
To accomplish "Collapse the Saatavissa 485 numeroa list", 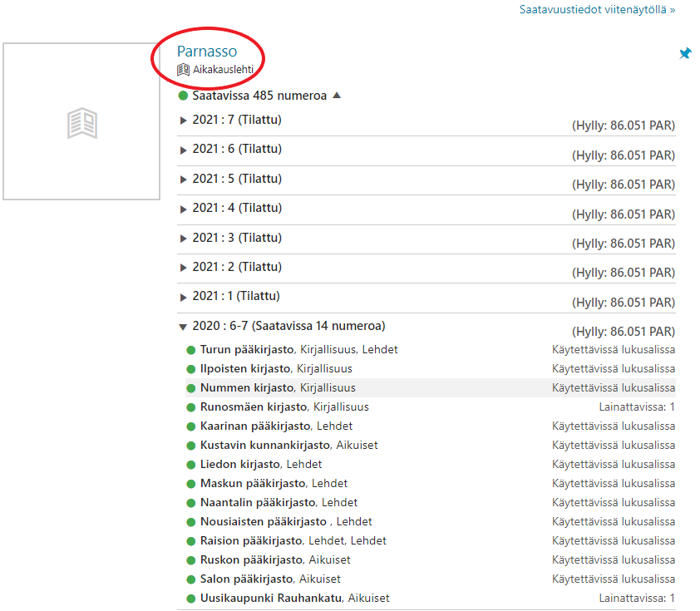I will (337, 96).
